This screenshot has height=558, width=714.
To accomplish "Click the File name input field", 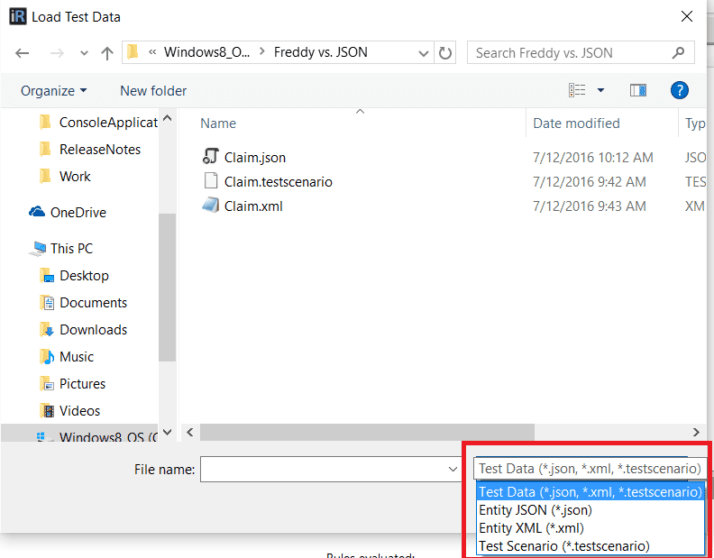I will (323, 469).
